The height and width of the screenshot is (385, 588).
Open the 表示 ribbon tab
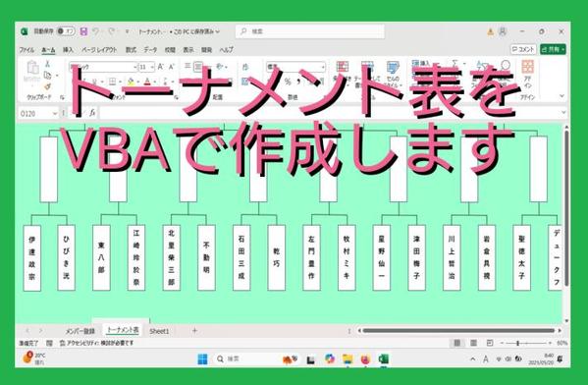[188, 49]
